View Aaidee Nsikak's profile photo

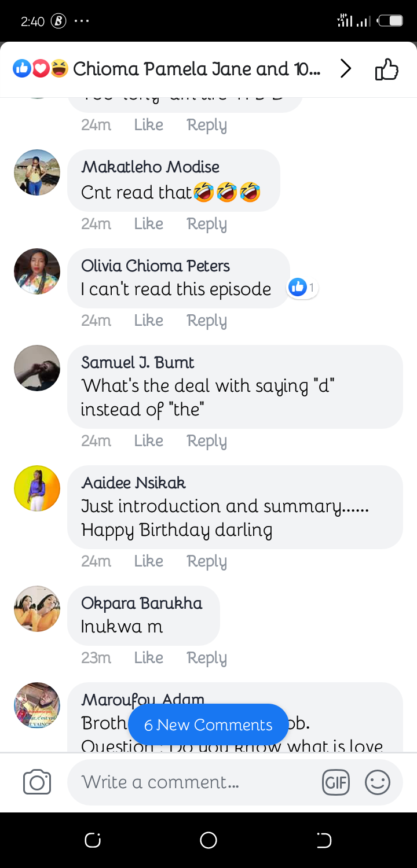[37, 488]
